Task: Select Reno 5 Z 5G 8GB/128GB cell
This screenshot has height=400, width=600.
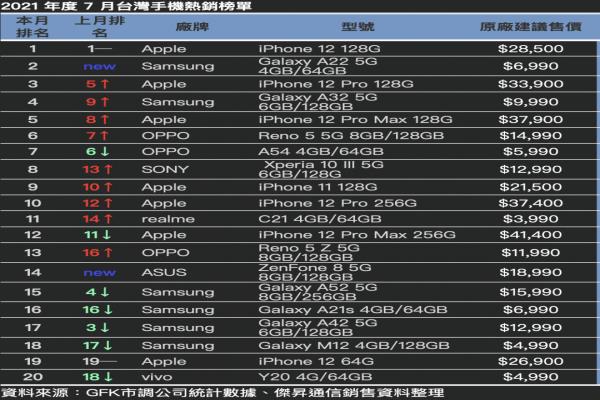Action: click(x=309, y=253)
